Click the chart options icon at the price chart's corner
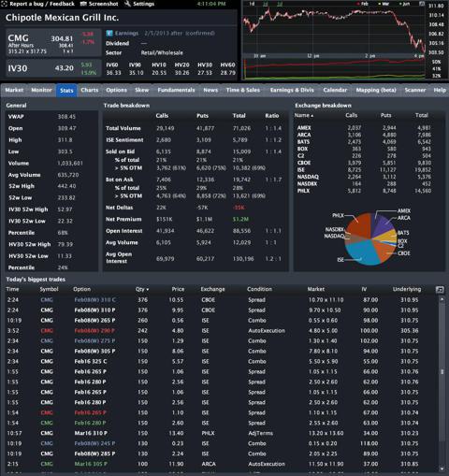Screen dimensions: 449x476 (x=422, y=4)
